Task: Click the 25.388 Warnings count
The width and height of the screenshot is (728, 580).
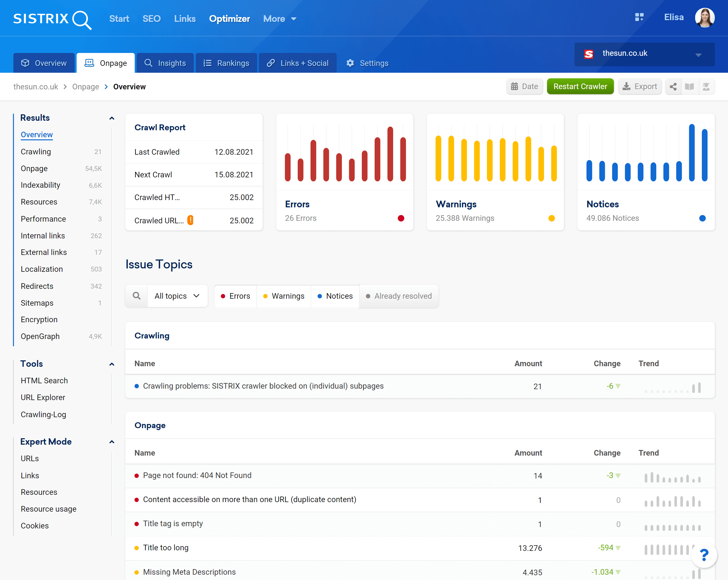Action: click(465, 218)
